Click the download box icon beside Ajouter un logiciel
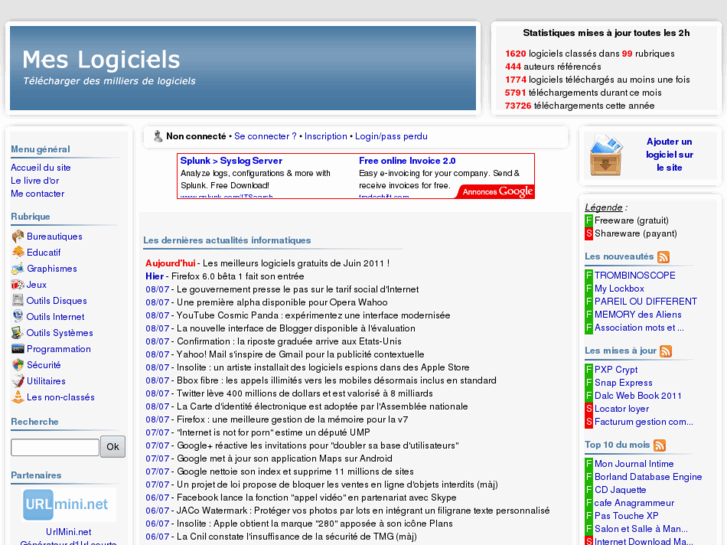This screenshot has width=727, height=545. click(606, 155)
